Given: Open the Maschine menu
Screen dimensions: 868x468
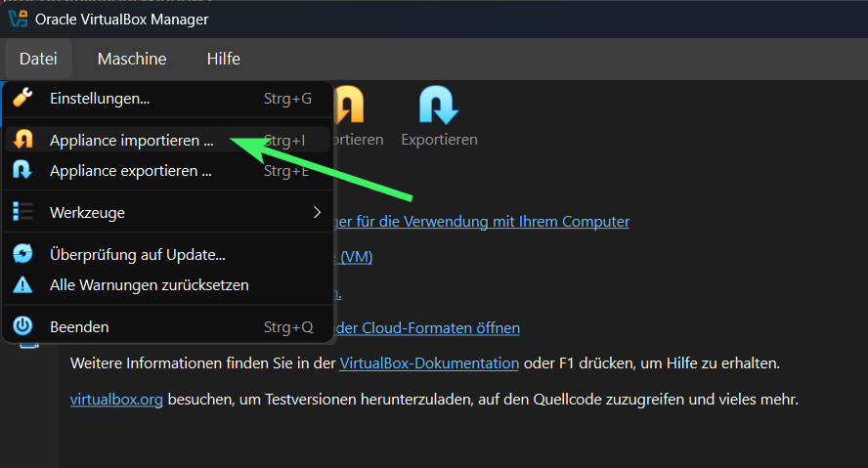Looking at the screenshot, I should pos(132,60).
